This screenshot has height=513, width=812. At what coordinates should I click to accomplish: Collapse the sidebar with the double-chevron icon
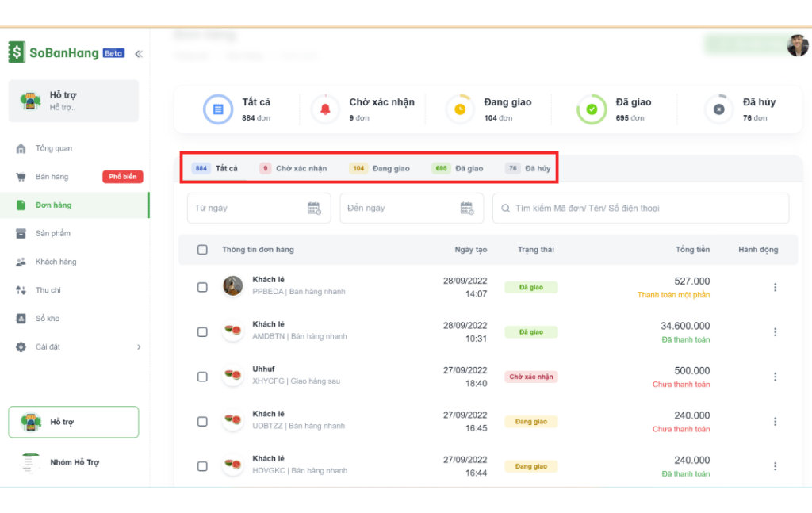[139, 54]
